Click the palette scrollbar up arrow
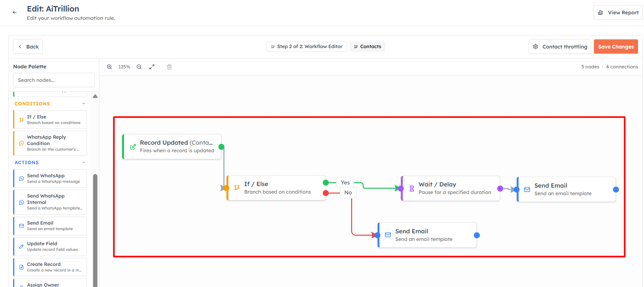The image size is (644, 287). tap(95, 96)
